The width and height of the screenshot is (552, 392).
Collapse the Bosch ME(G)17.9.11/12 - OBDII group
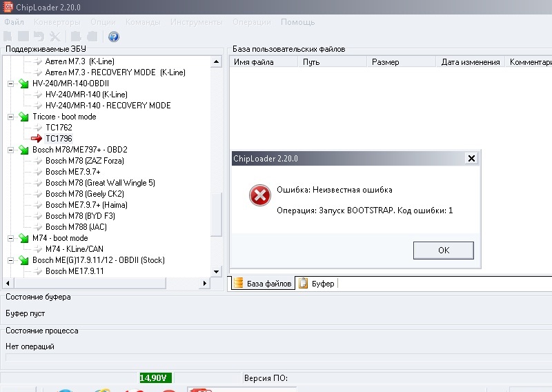[11, 260]
